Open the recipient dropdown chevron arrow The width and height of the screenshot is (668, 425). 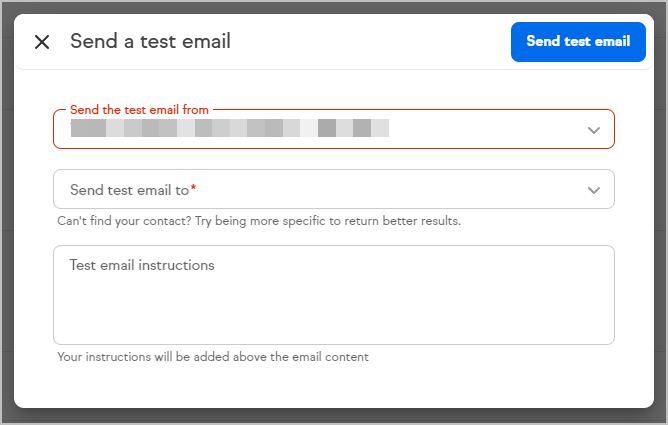(x=594, y=190)
